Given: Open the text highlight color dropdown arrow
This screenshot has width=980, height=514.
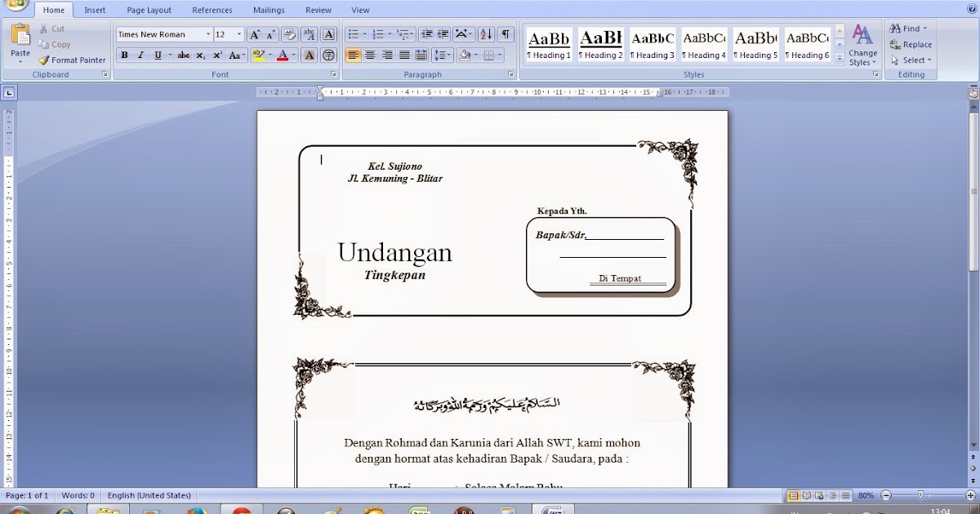Looking at the screenshot, I should (x=270, y=55).
